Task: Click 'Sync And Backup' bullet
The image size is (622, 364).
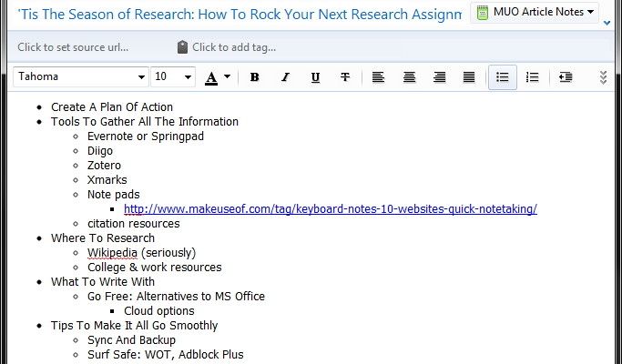Action: pos(131,340)
